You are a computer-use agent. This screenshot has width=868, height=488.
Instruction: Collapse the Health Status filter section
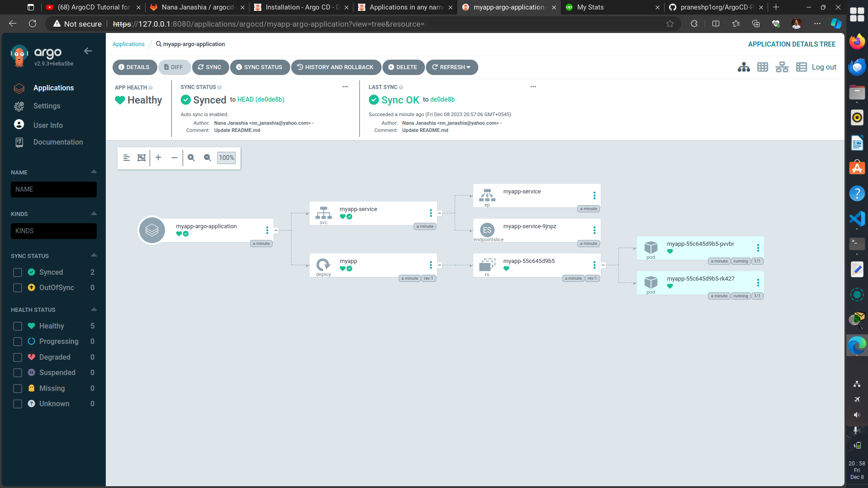(94, 310)
